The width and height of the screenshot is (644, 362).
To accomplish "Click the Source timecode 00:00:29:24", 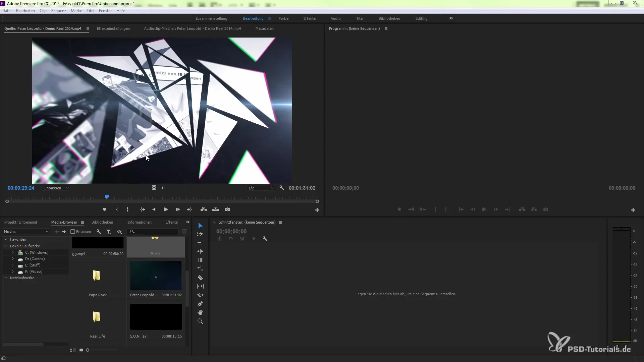I will pyautogui.click(x=21, y=188).
